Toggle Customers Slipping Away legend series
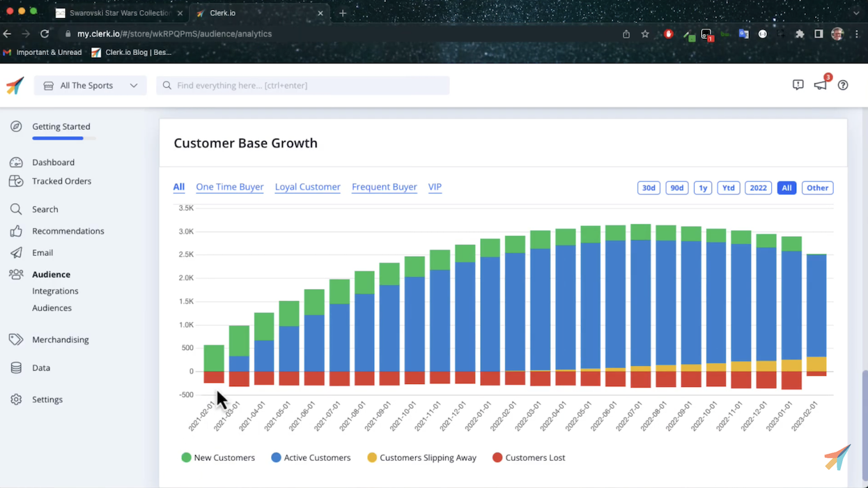The height and width of the screenshot is (488, 868). pos(422,458)
